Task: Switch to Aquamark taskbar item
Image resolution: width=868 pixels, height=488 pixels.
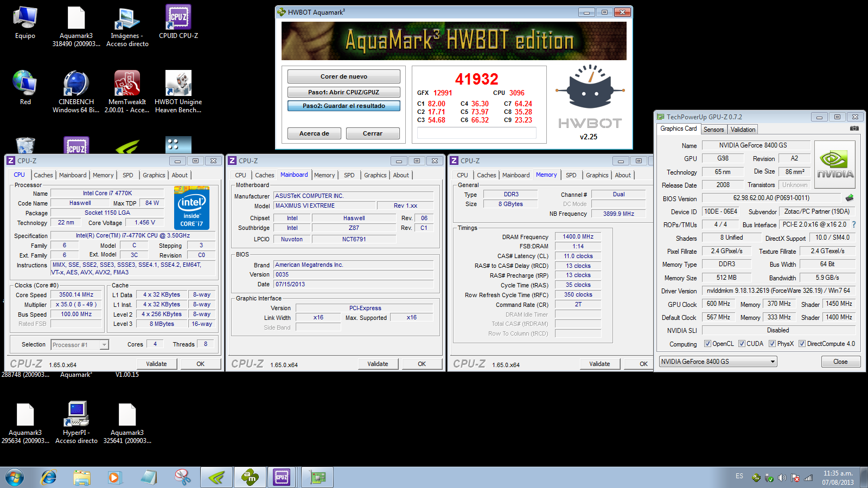Action: click(x=250, y=477)
